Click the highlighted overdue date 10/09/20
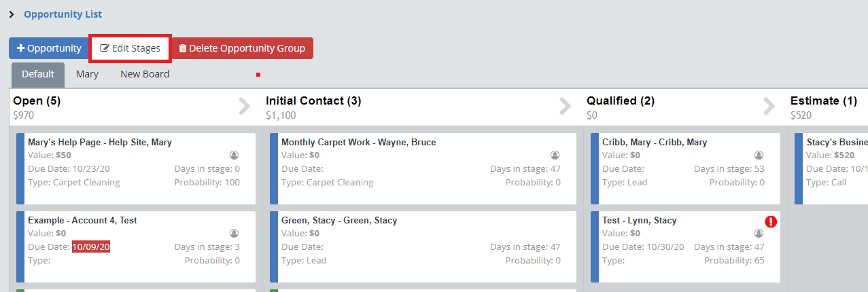The height and width of the screenshot is (292, 868). coord(91,247)
